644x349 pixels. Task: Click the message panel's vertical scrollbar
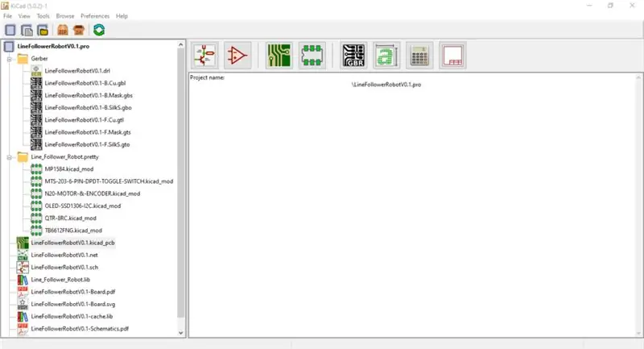[x=638, y=206]
